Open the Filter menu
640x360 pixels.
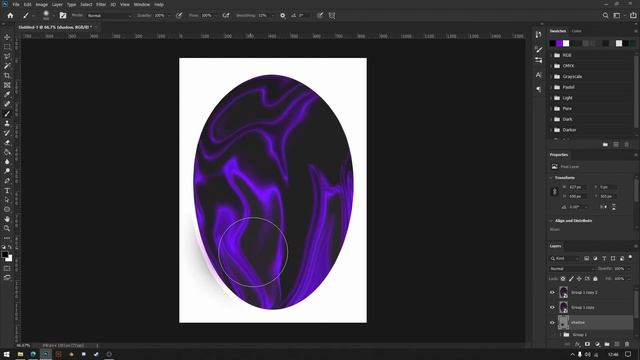pos(101,4)
